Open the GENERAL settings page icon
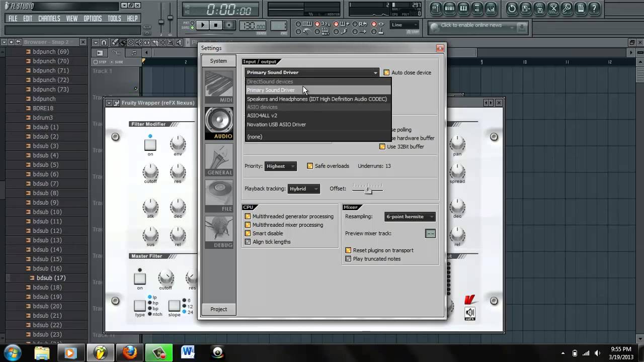The height and width of the screenshot is (362, 644). [x=219, y=160]
